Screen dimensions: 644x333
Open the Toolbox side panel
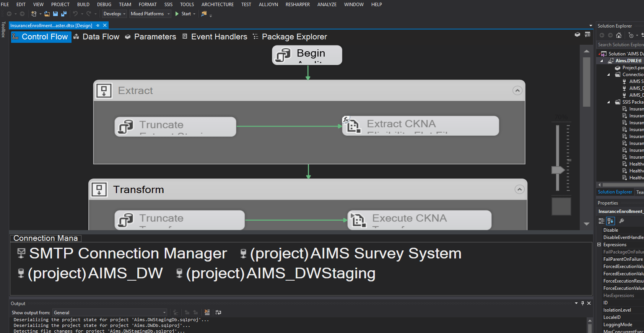click(3, 29)
